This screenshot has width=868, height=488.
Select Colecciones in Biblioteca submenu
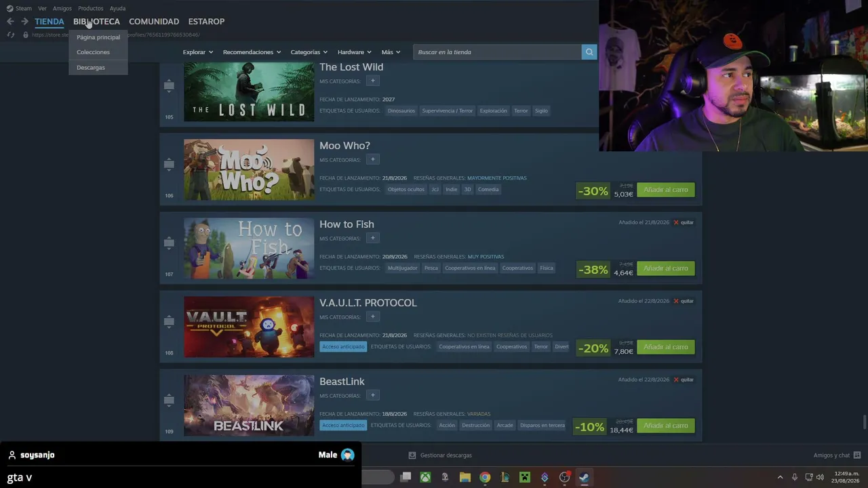tap(98, 52)
